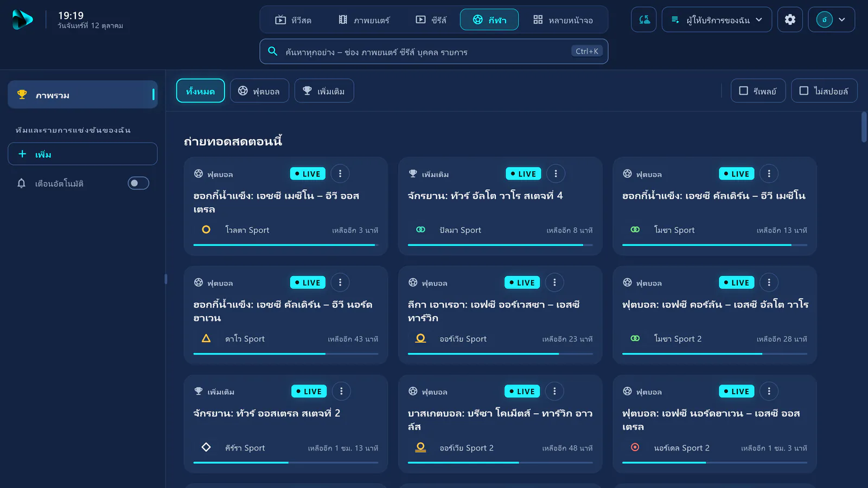Screen dimensions: 868x488
Task: Click the bell icon for auto reminders
Action: pyautogui.click(x=22, y=183)
